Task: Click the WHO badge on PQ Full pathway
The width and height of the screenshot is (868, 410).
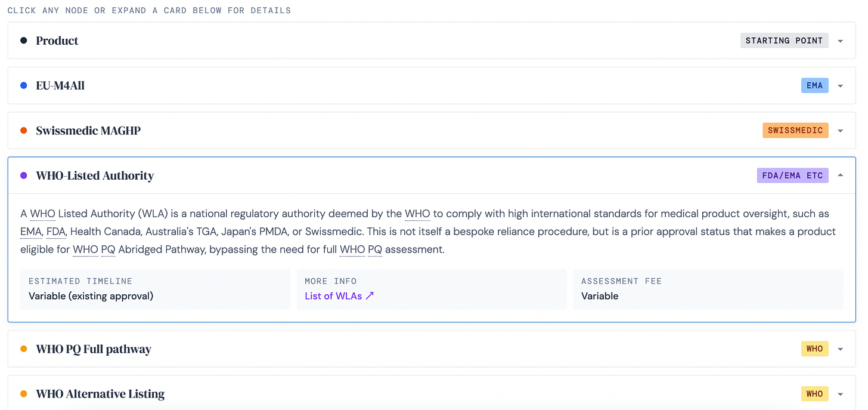Action: coord(814,349)
